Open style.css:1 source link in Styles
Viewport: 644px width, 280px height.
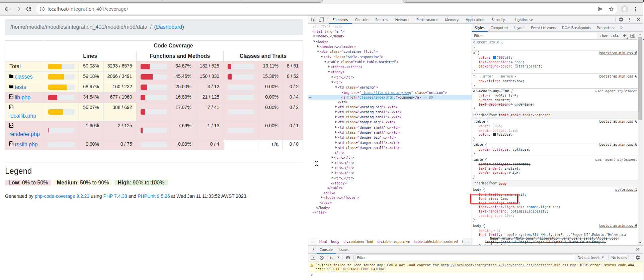[x=626, y=190]
